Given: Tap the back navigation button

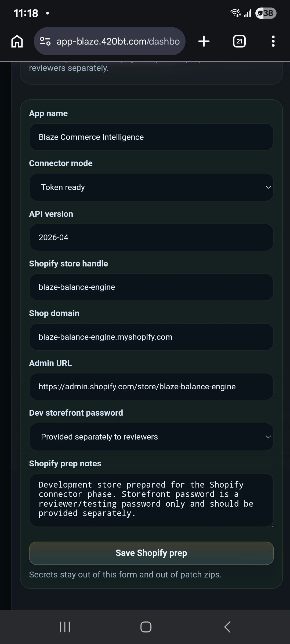Looking at the screenshot, I should (227, 627).
